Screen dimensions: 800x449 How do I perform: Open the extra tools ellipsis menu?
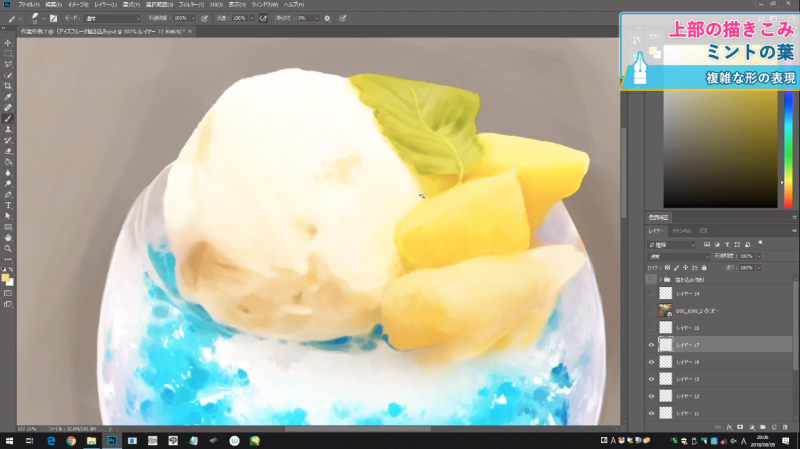[8, 259]
